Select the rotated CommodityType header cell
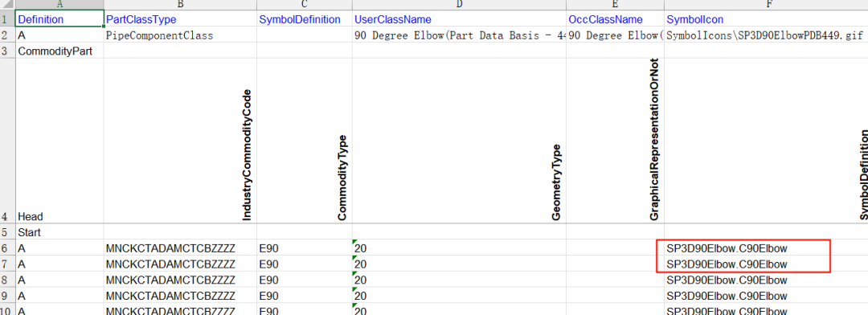The image size is (868, 315). 305,141
